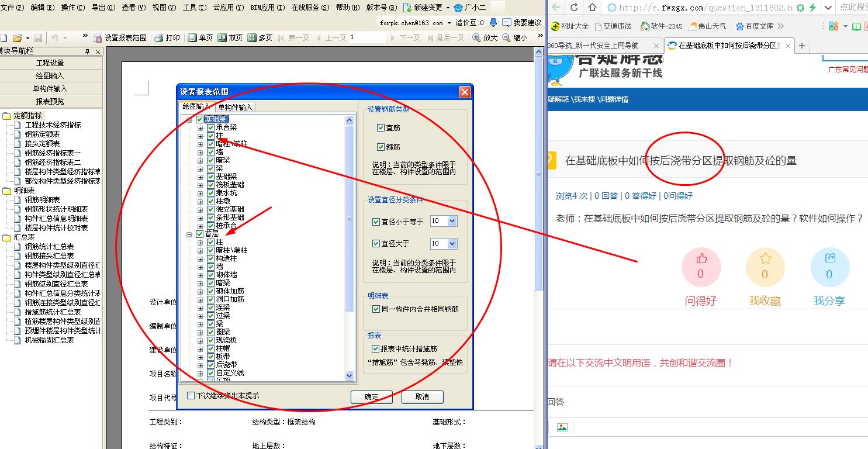Click the open folder icon in toolbar
The width and height of the screenshot is (868, 449).
pos(18,38)
